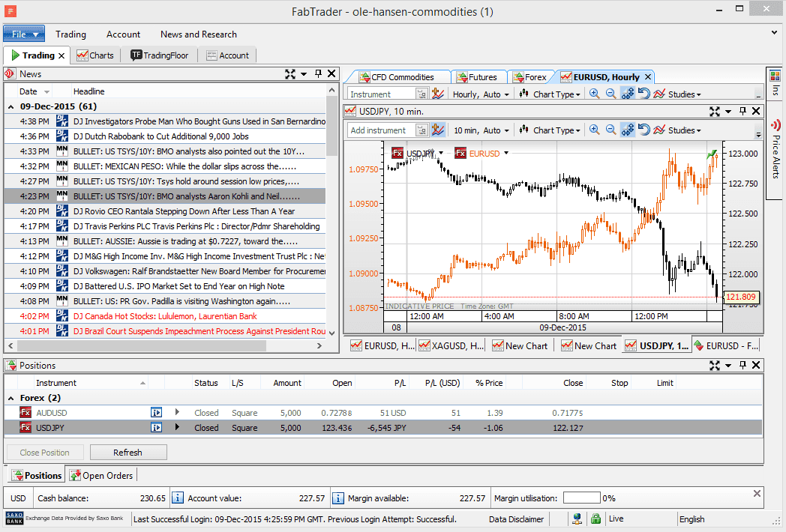Close the account summary bar
This screenshot has height=532, width=786.
coord(757,494)
